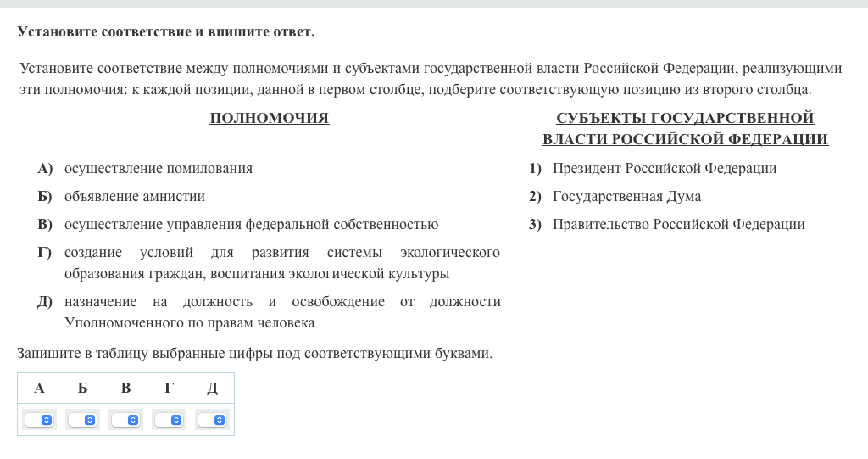This screenshot has width=868, height=459.
Task: Select option 2 Государственная Дума
Action: click(x=626, y=197)
